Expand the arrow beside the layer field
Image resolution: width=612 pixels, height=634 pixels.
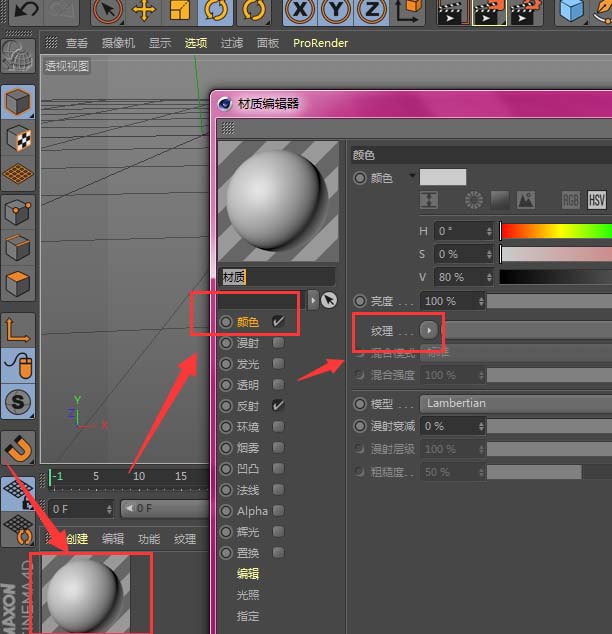(x=313, y=300)
